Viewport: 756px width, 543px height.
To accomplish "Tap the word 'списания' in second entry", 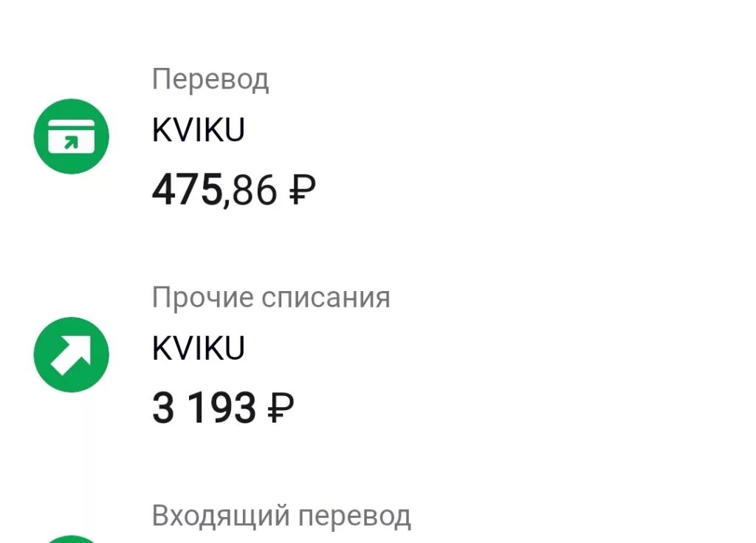I will click(326, 298).
